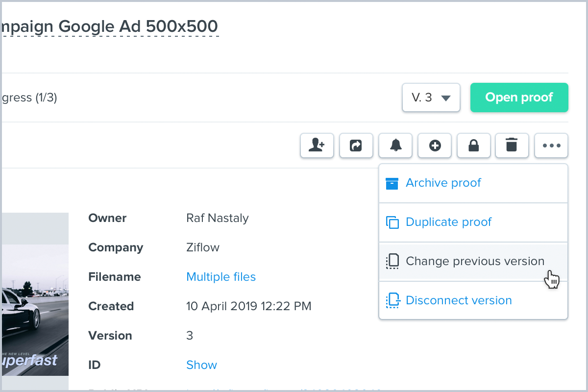Click the three dots more options button
The width and height of the screenshot is (588, 392).
pyautogui.click(x=551, y=146)
